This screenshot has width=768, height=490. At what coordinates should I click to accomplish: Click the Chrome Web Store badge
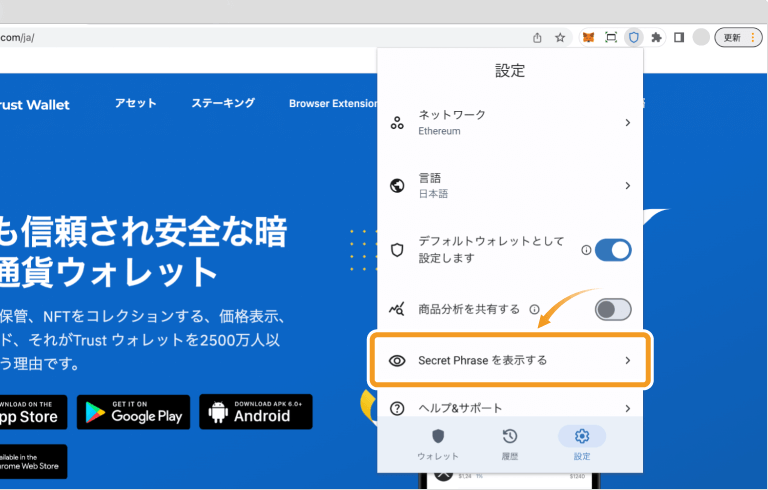33,462
